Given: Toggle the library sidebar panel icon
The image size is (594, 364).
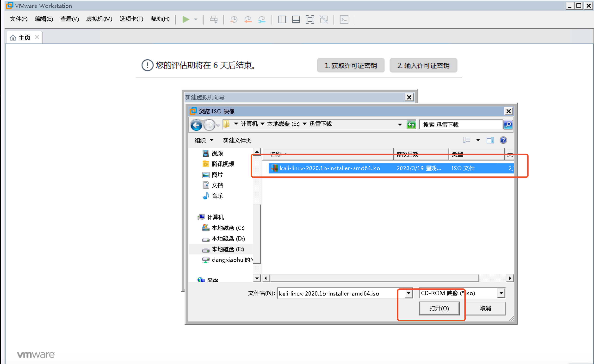Looking at the screenshot, I should tap(282, 19).
